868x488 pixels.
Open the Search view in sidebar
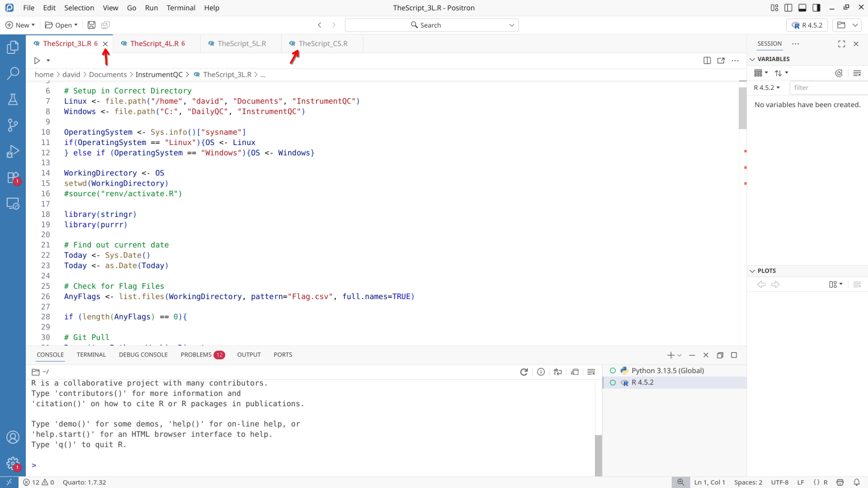point(13,73)
